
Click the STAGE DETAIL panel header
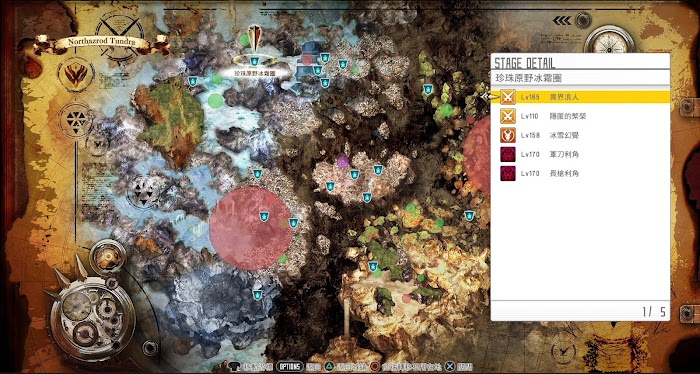pyautogui.click(x=525, y=62)
